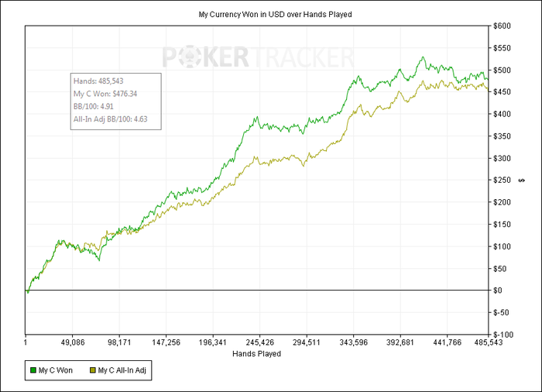Click the $450 y-axis tick label
The width and height of the screenshot is (542, 392).
tap(502, 92)
